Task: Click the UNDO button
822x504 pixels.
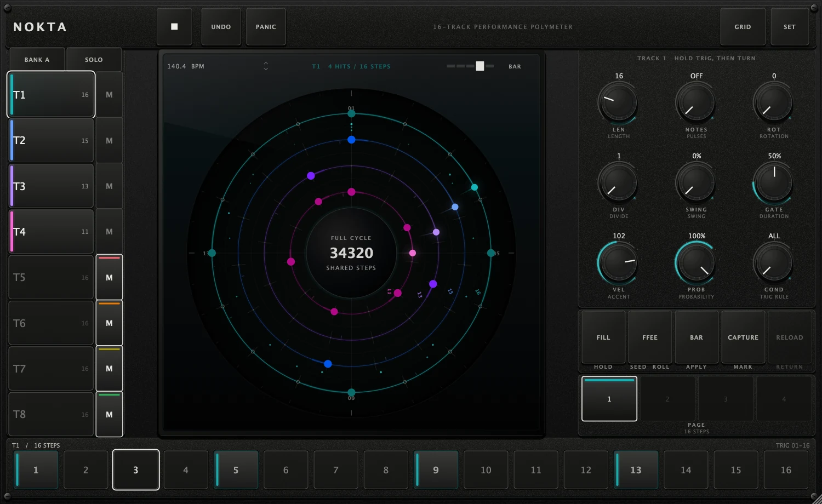Action: (x=221, y=27)
